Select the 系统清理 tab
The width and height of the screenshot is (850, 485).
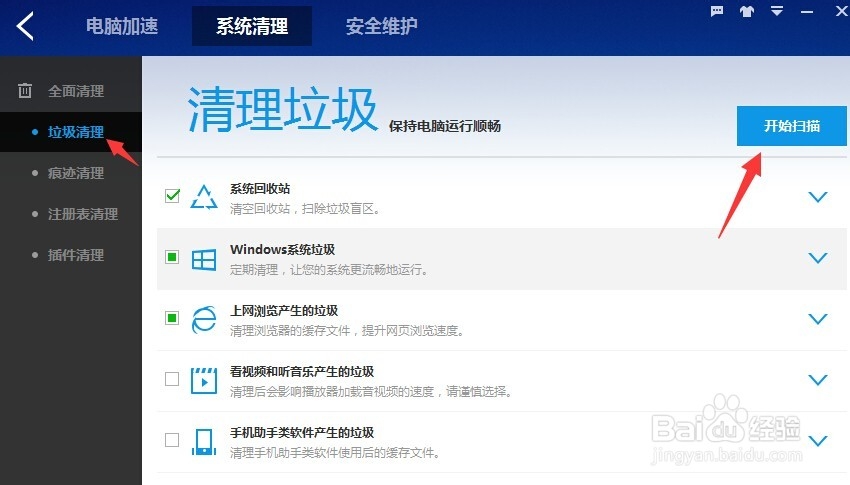tap(252, 26)
